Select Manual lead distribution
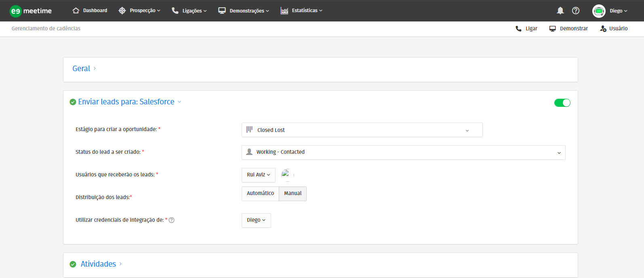Viewport: 644px width, 278px height. click(x=293, y=193)
